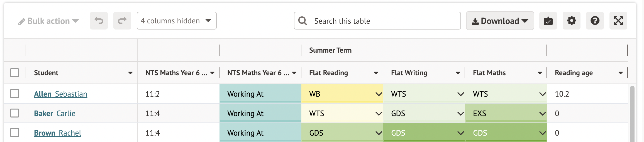Change Baker Carlie's Flat Maths EXS grade
The image size is (644, 142).
(x=542, y=114)
